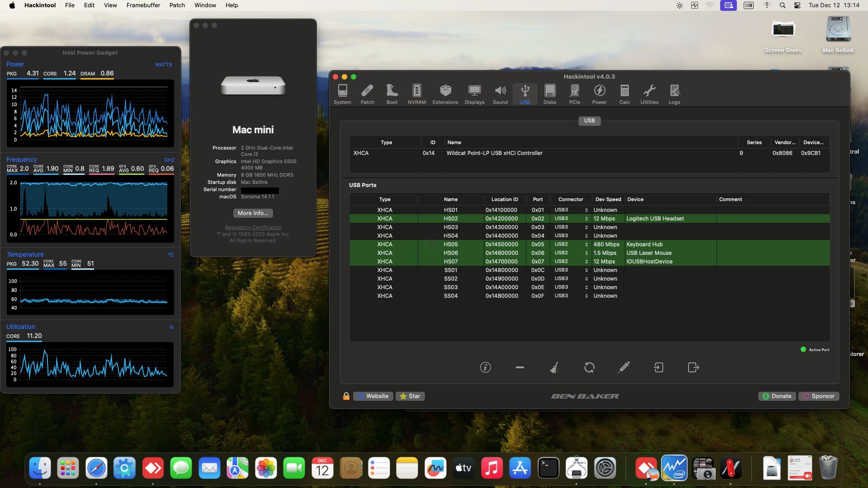Open connector dropdown for HS06 row
Viewport: 868px width, 488px height.
[x=571, y=253]
